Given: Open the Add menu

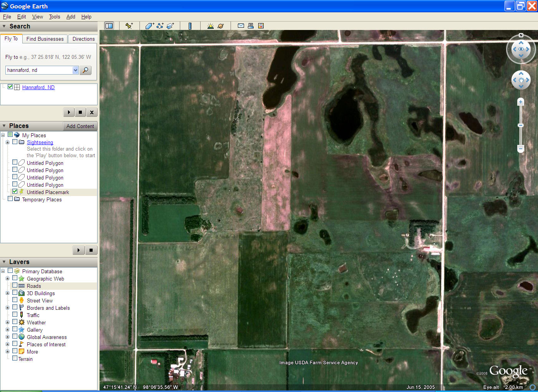Looking at the screenshot, I should (x=71, y=17).
